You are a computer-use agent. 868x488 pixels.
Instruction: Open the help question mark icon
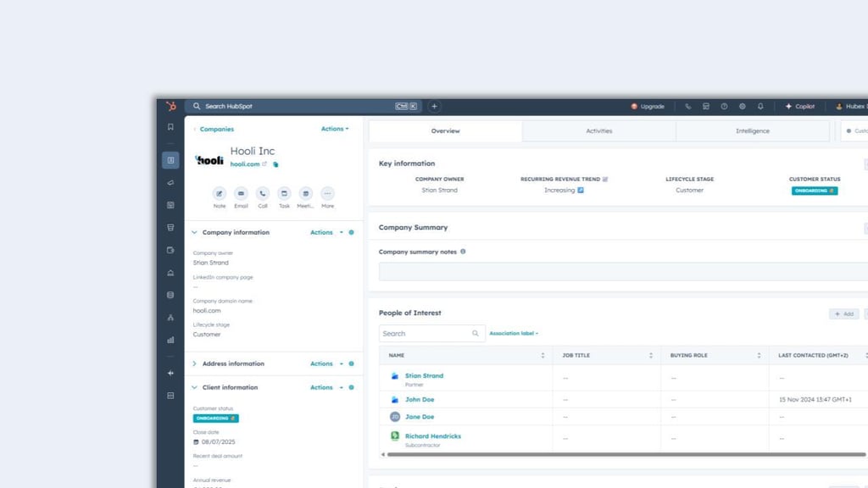pos(724,106)
